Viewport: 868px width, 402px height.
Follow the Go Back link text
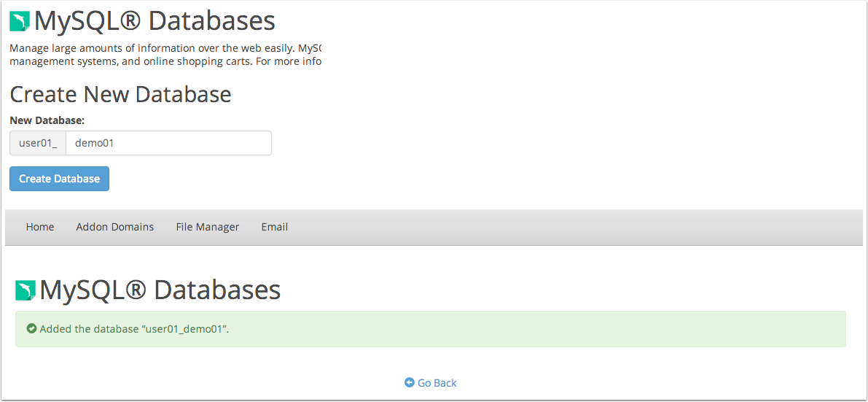click(437, 382)
